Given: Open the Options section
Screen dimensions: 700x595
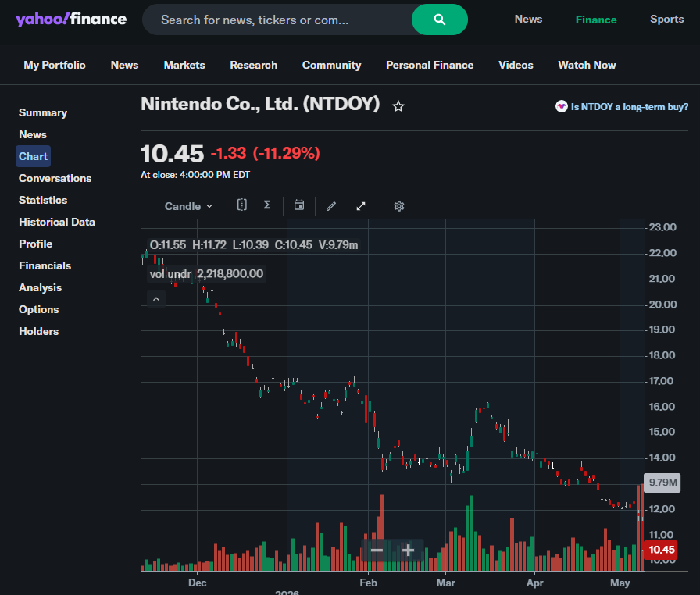Looking at the screenshot, I should point(39,309).
